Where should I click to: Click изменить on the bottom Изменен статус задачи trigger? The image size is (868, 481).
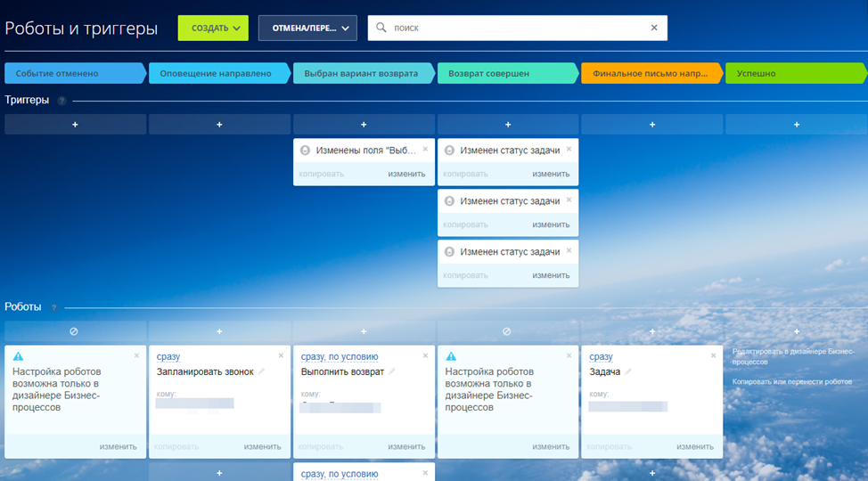pyautogui.click(x=551, y=275)
